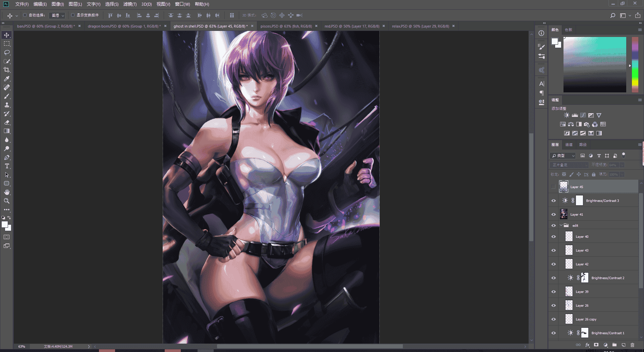Select the Hand tool
The height and width of the screenshot is (352, 644).
pos(7,192)
